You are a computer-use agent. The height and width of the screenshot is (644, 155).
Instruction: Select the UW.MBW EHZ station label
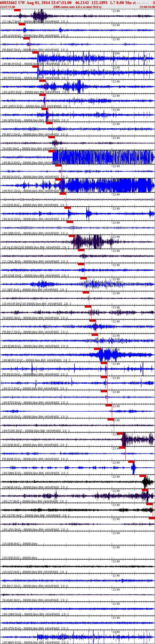[36, 643]
